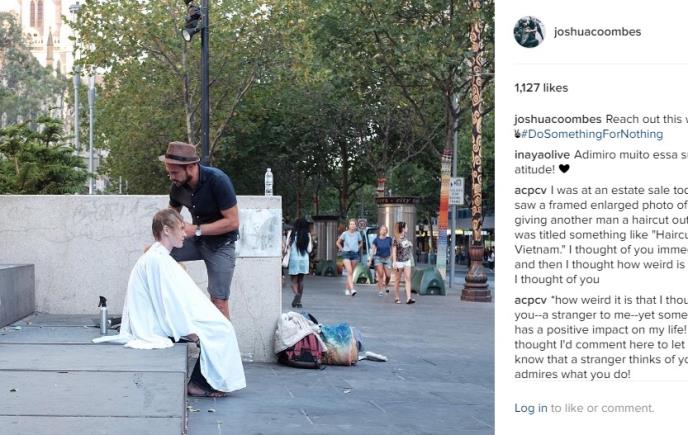Visit the inayaolive commenter profile
The image size is (688, 435).
point(542,155)
